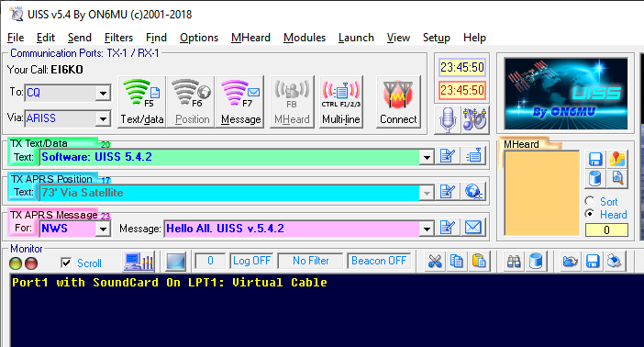This screenshot has width=644, height=347.
Task: Expand the APRS Message text dropdown
Action: tap(427, 229)
